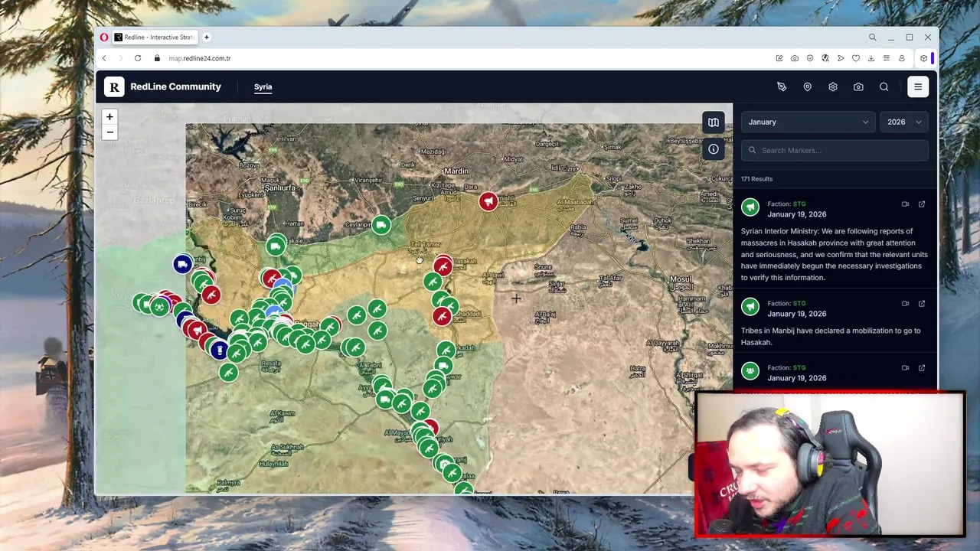This screenshot has width=980, height=551.
Task: Select the '171 Results' count text
Action: (756, 179)
